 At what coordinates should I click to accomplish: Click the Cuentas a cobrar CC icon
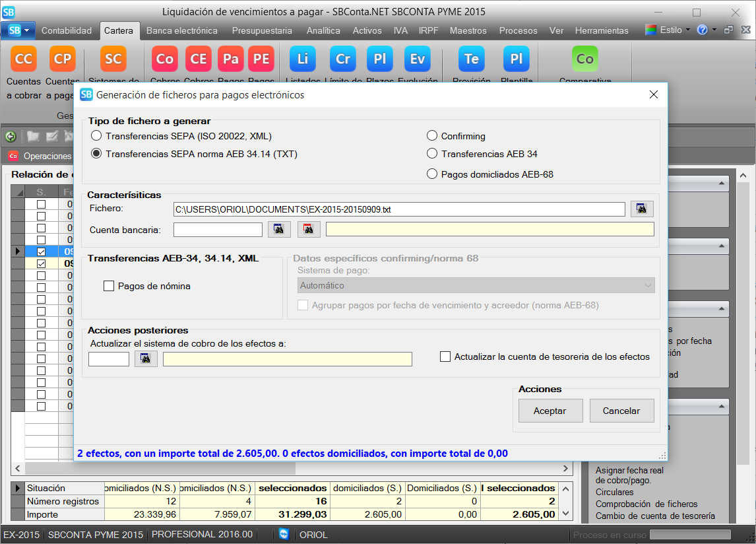[24, 59]
